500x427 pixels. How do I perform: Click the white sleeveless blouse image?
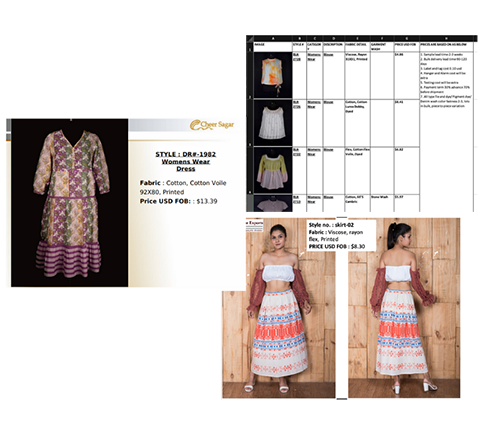[273, 123]
